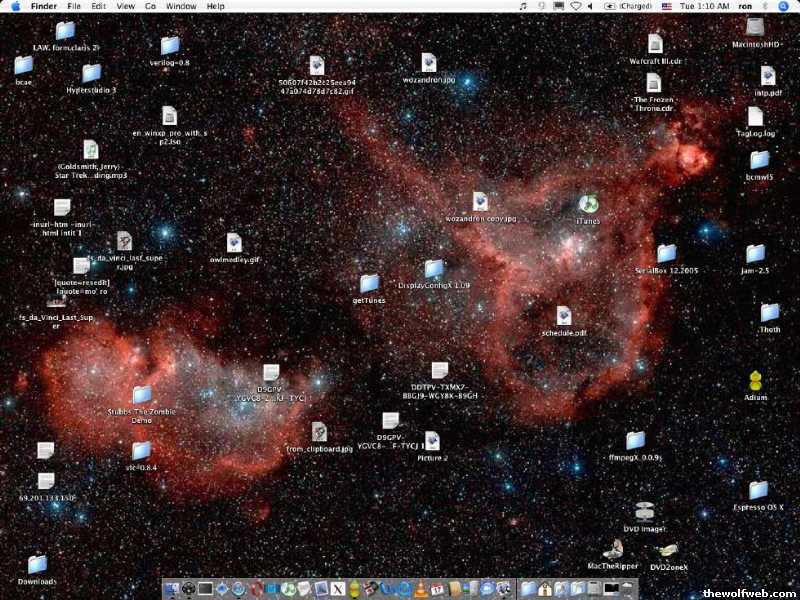Launch X11 from the Dock
The image size is (800, 600).
[x=337, y=589]
